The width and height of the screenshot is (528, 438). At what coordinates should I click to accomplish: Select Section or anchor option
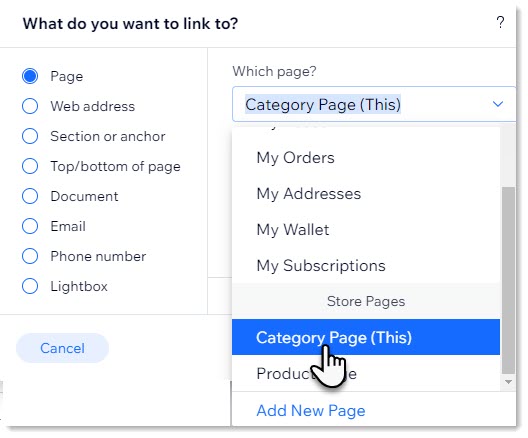30,136
